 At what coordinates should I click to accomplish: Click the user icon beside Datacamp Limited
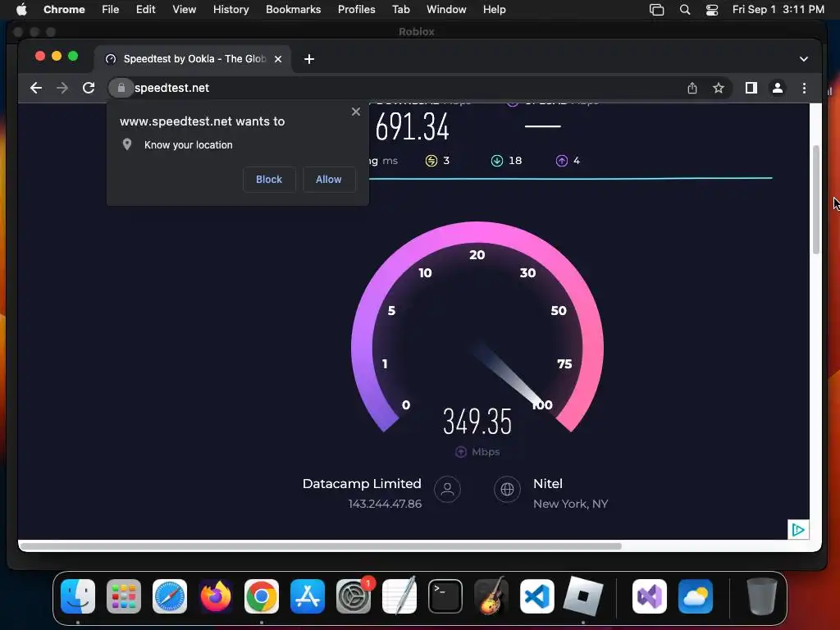(x=447, y=489)
